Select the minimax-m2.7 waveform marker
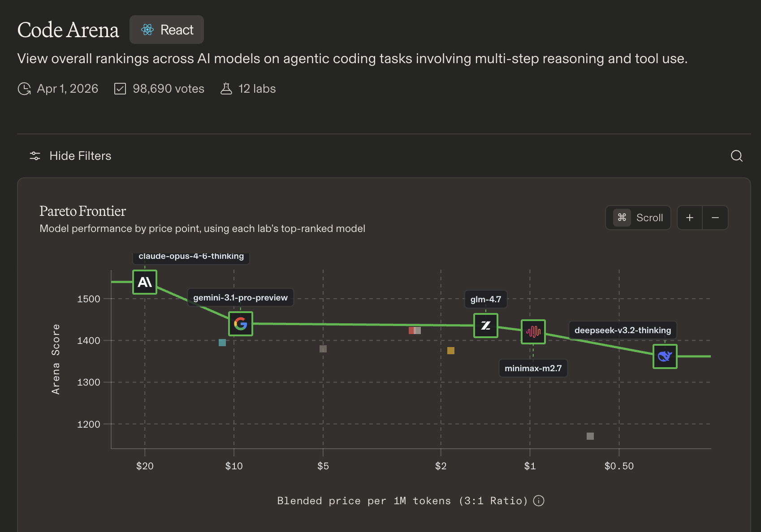The width and height of the screenshot is (761, 532). [533, 332]
